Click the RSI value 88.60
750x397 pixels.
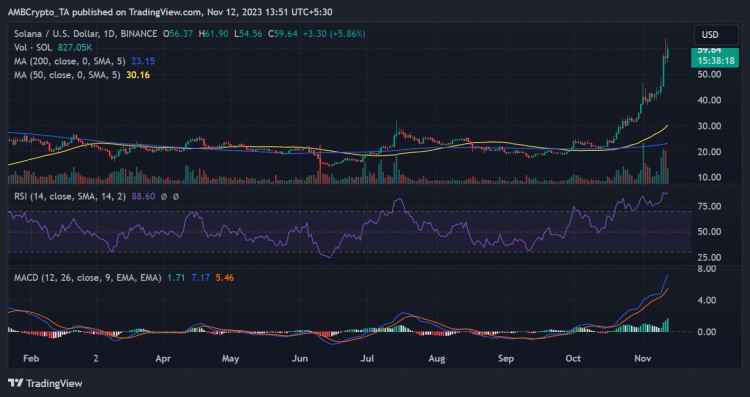point(143,197)
